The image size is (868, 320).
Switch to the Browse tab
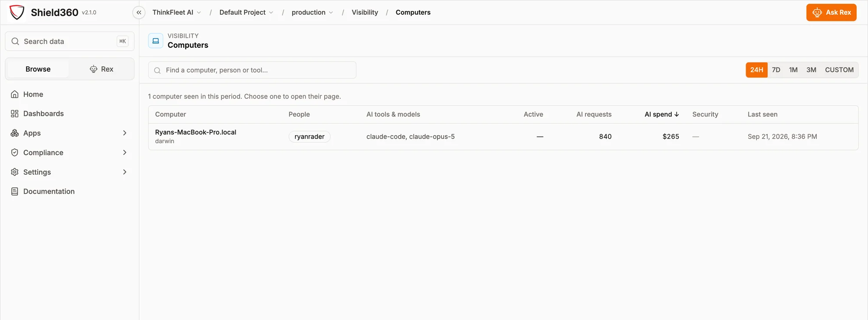tap(38, 69)
